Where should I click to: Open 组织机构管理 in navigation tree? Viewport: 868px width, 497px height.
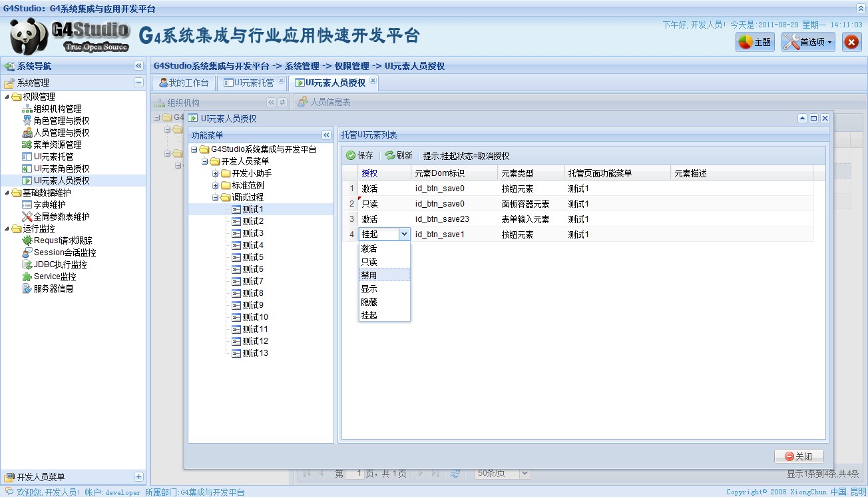(x=57, y=109)
